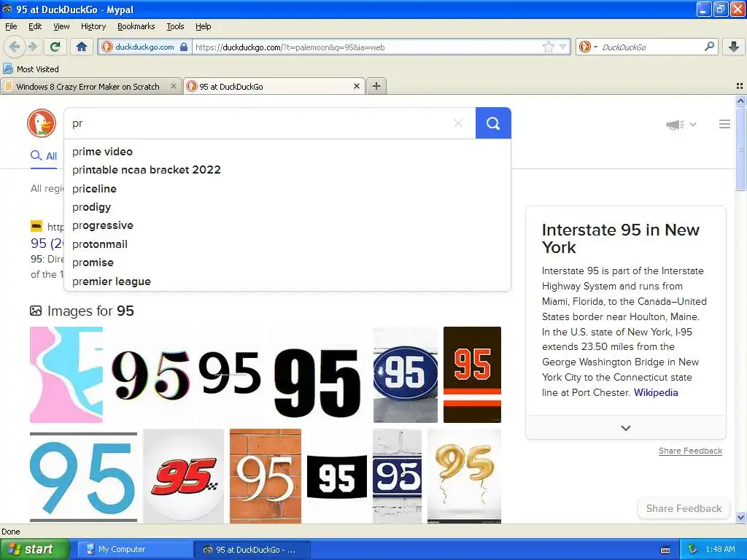This screenshot has width=747, height=560.
Task: Open the Bookmarks menu
Action: (x=136, y=26)
